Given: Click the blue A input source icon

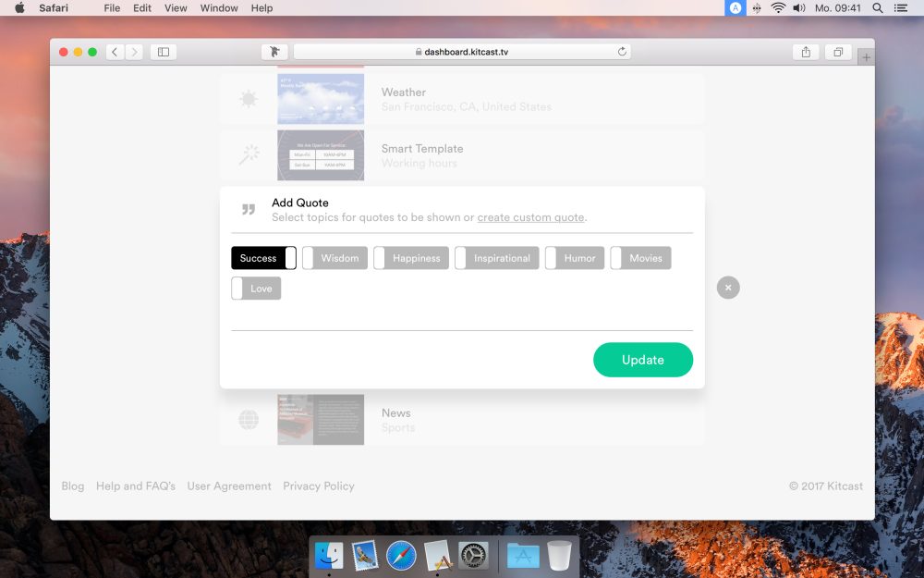Looking at the screenshot, I should pyautogui.click(x=736, y=7).
